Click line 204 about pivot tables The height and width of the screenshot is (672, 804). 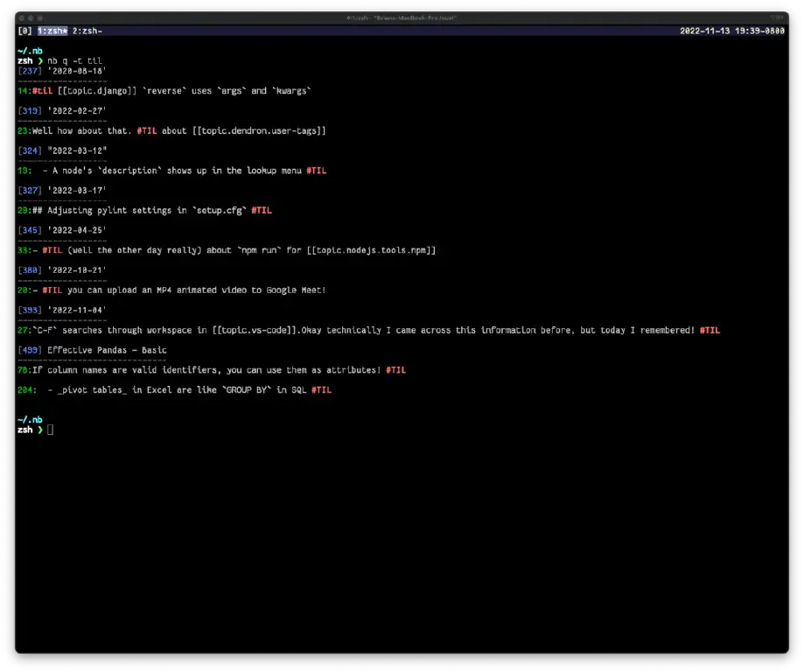pyautogui.click(x=174, y=390)
